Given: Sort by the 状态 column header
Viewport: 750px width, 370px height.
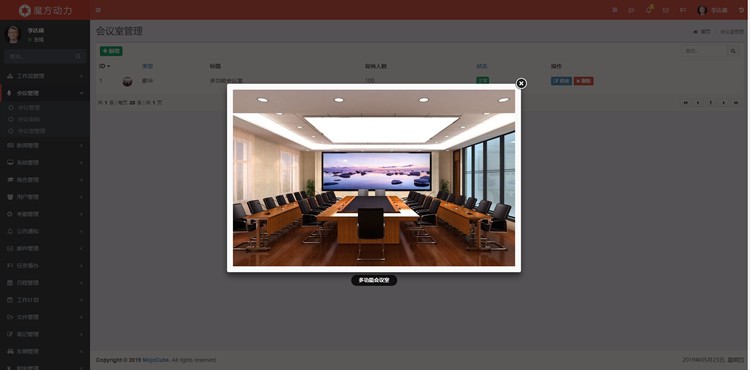Looking at the screenshot, I should tap(482, 66).
